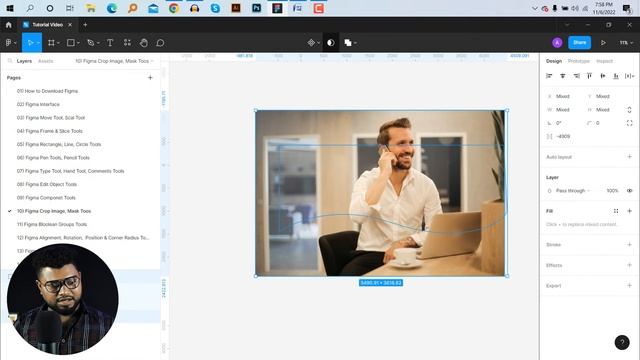
Task: Click the Create component icon
Action: tap(311, 42)
